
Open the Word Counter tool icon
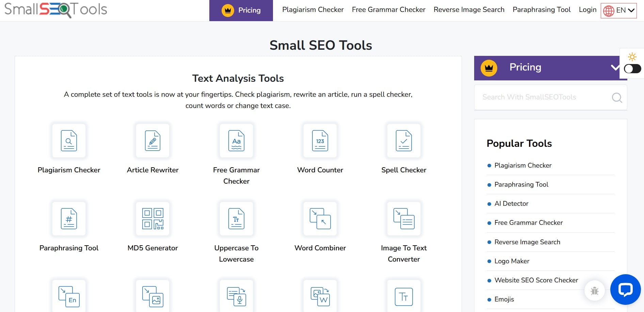pos(320,141)
